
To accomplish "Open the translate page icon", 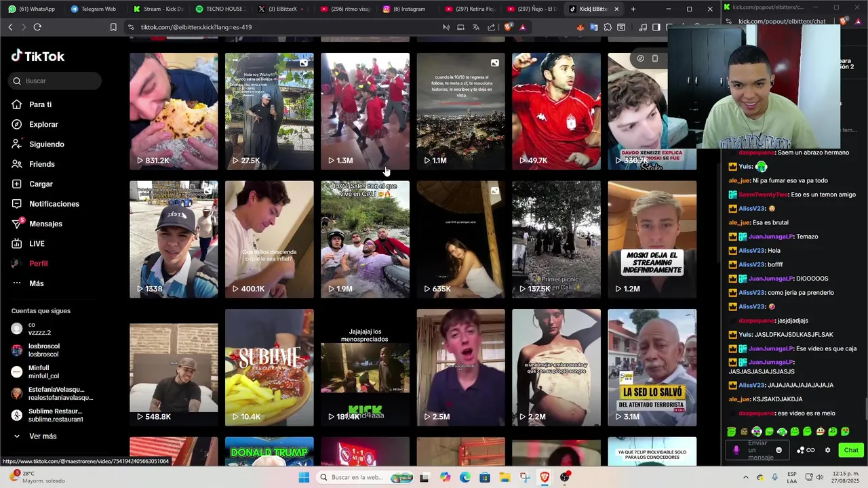I will tap(476, 27).
